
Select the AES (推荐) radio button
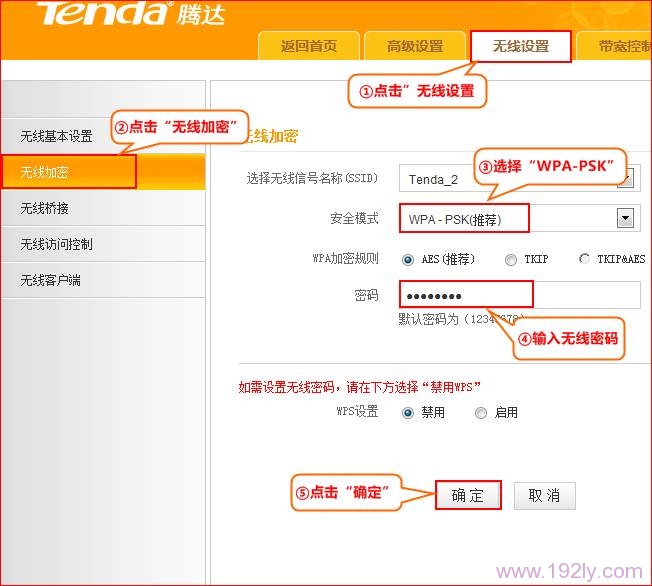(x=408, y=259)
